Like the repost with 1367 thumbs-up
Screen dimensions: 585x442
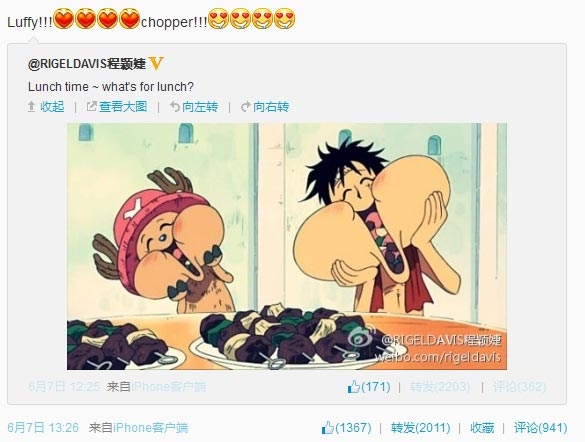(x=346, y=427)
